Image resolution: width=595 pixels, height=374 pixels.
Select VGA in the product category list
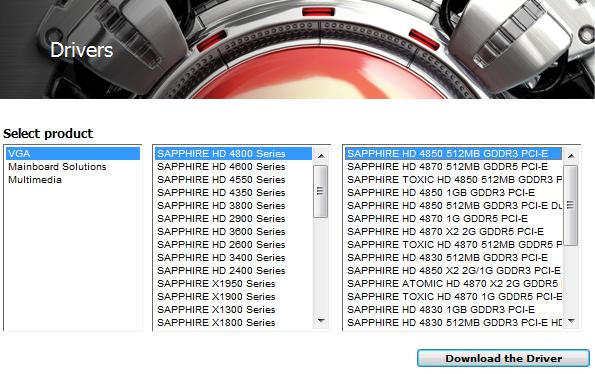(72, 154)
